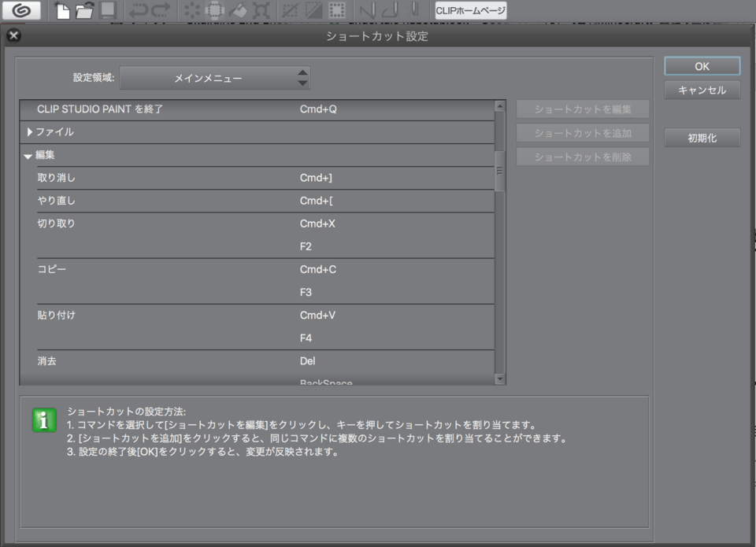Click the Deselect toolbar icon
Viewport: 756px width, 547px height.
[290, 10]
